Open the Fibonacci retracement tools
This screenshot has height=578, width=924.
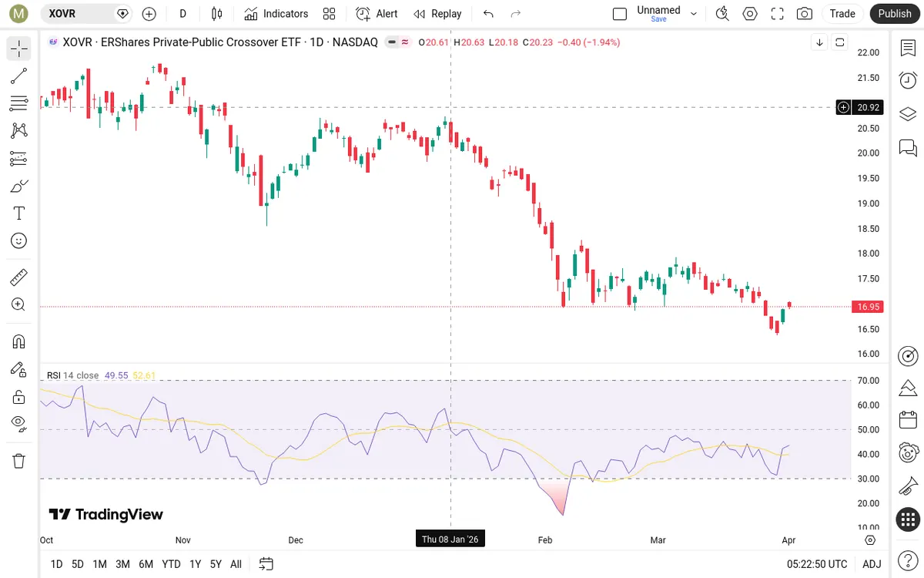pos(19,103)
